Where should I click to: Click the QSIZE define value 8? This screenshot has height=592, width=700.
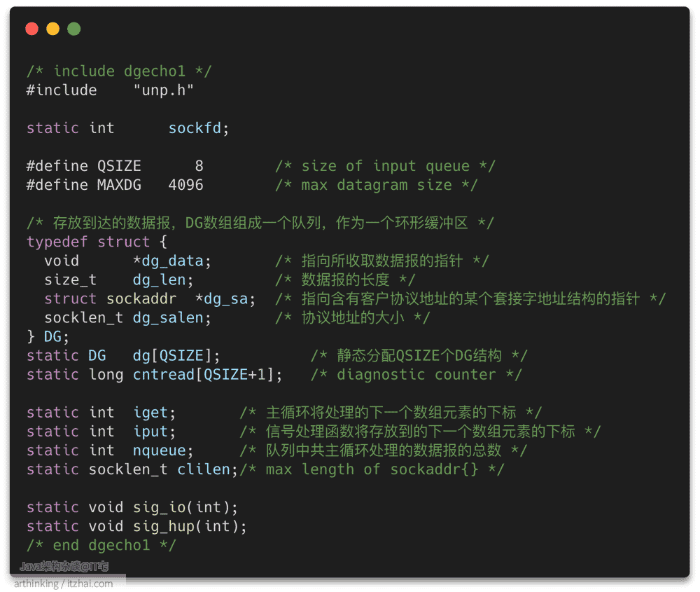coord(199,166)
